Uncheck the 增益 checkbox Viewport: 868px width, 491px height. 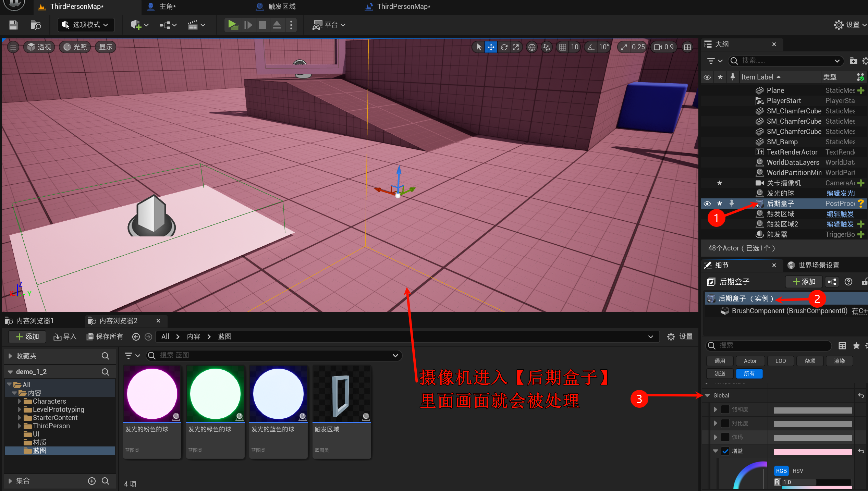point(725,451)
